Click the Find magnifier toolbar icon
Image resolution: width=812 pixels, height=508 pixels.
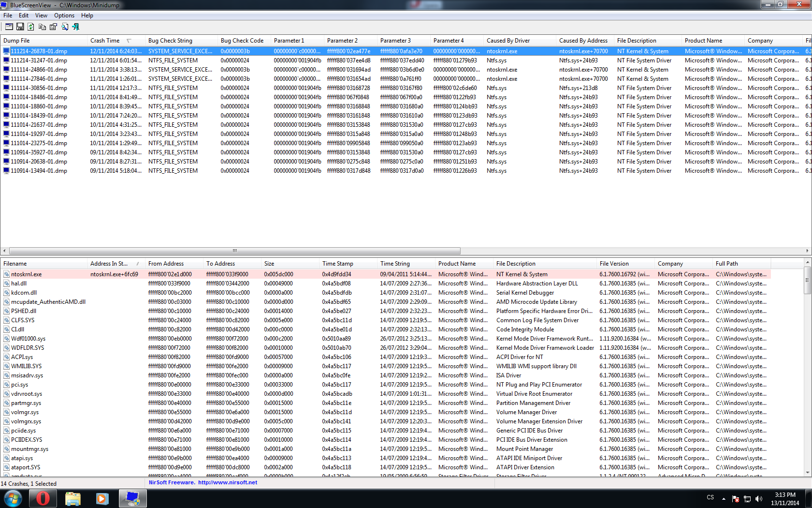(x=65, y=27)
